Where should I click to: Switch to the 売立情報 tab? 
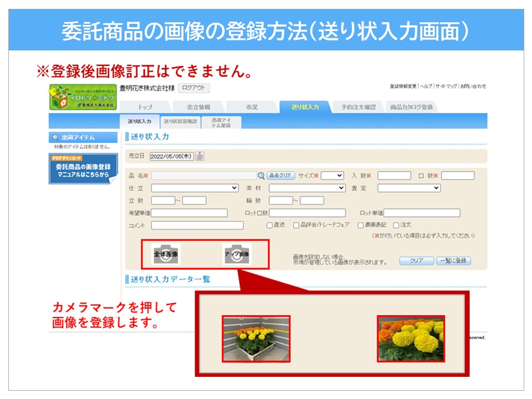(196, 107)
